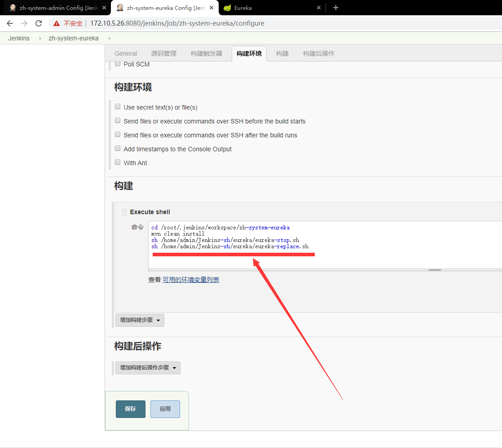The width and height of the screenshot is (502, 448).
Task: Go to Jenkins breadcrumb home
Action: 19,39
